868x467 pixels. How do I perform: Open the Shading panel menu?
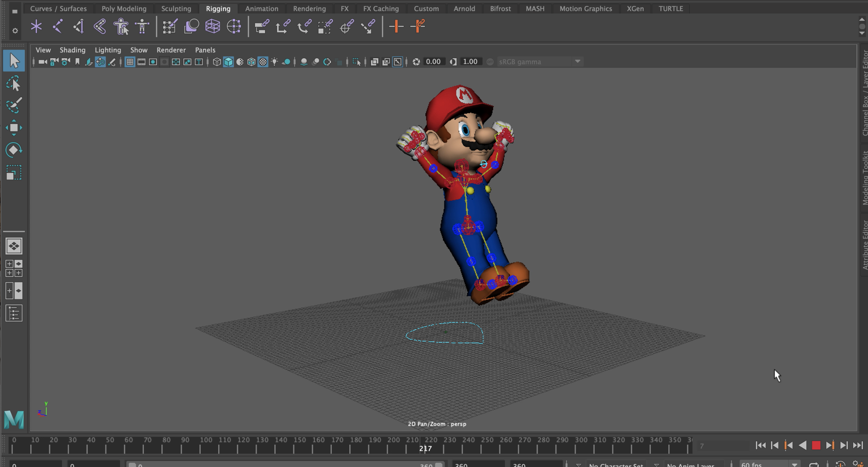coord(72,50)
